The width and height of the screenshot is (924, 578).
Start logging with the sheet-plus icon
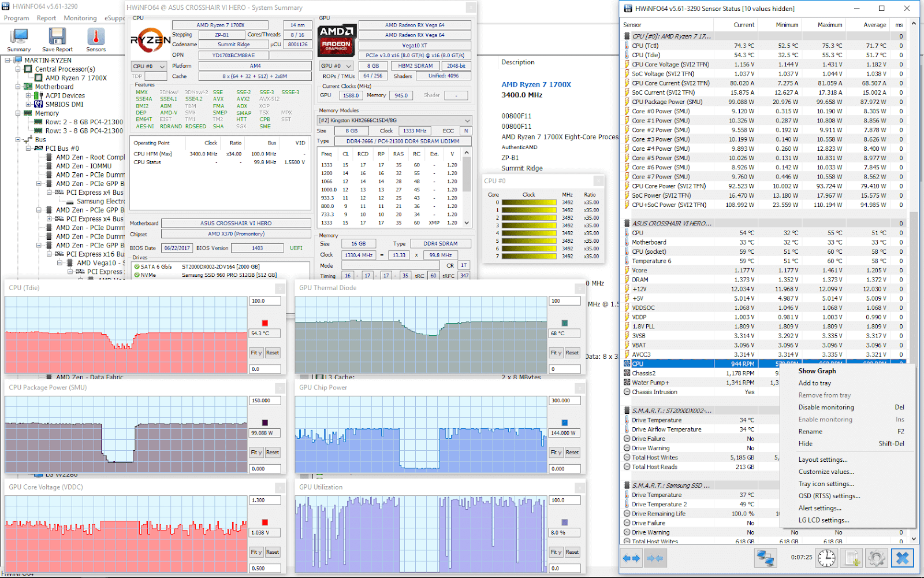851,558
